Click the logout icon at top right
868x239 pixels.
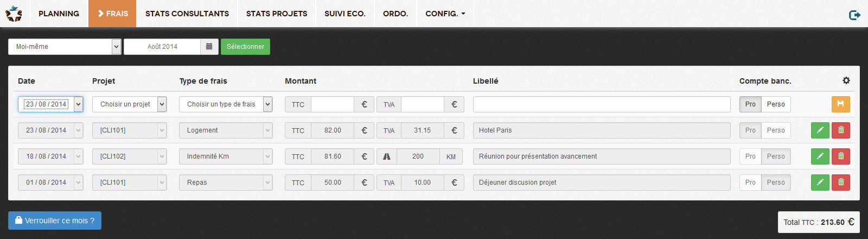click(x=854, y=15)
